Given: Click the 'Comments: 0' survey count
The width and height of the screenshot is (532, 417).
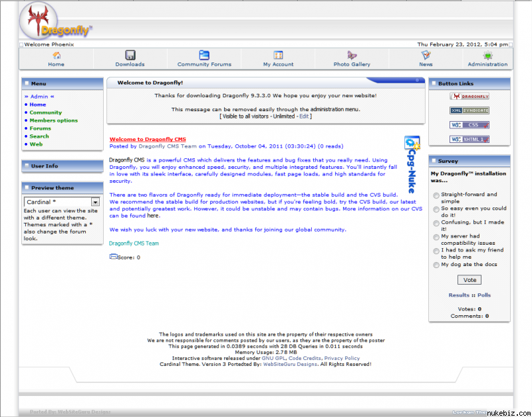Looking at the screenshot, I should (469, 316).
